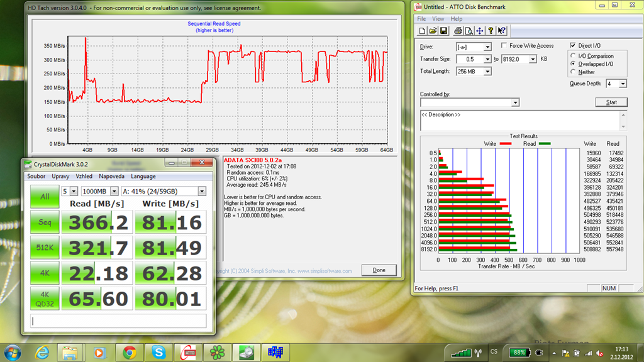
Task: Open the Soubor menu in CrystalDiskMark
Action: click(x=37, y=177)
